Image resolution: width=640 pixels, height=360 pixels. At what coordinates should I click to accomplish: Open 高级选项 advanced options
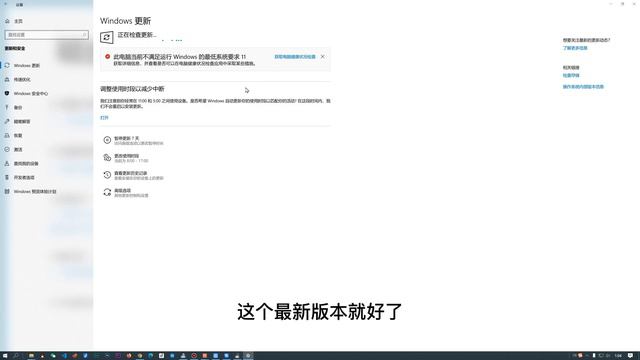126,193
